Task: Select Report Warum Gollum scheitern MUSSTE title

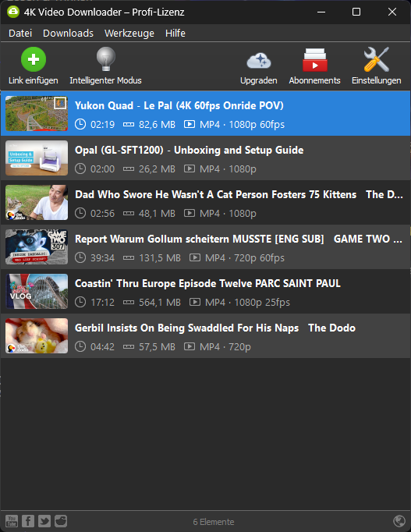Action: 239,239
